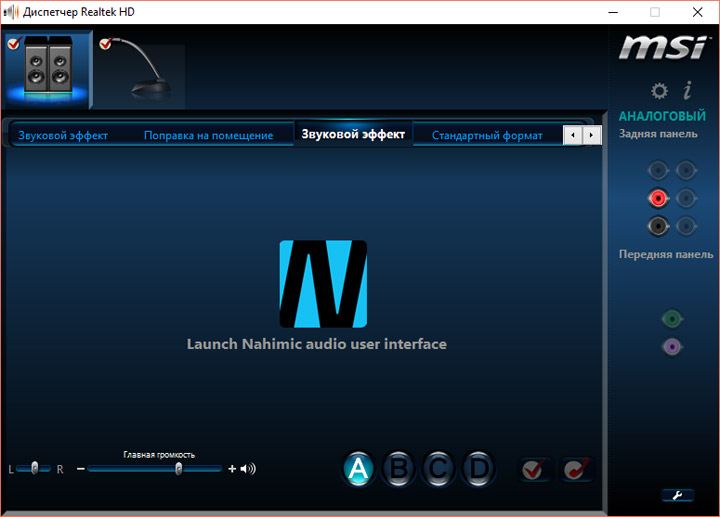Image resolution: width=720 pixels, height=517 pixels.
Task: Launch Nahimic audio interface via logo
Action: pos(323,284)
